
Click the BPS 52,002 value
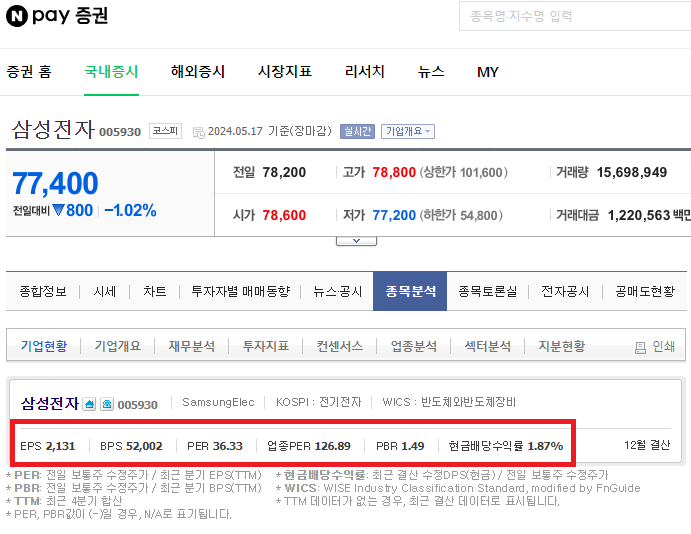pyautogui.click(x=144, y=446)
